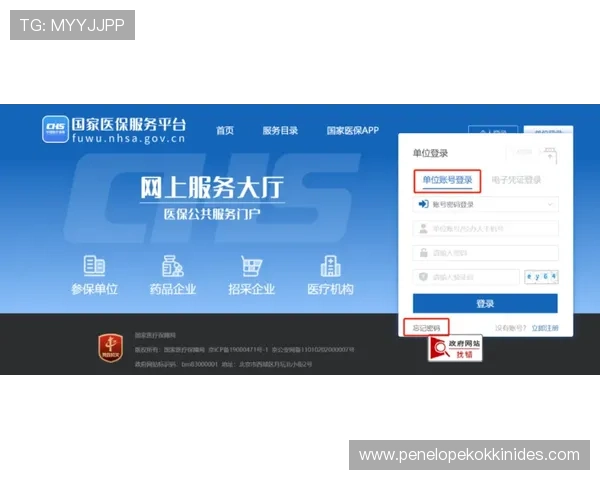The width and height of the screenshot is (600, 480).
Task: Select the 电子凭证登录 tab
Action: click(516, 180)
